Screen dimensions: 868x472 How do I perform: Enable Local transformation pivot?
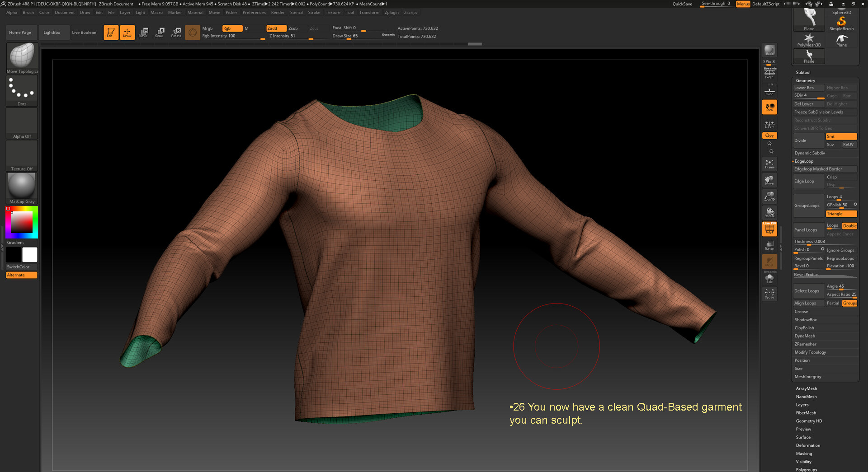tap(769, 107)
